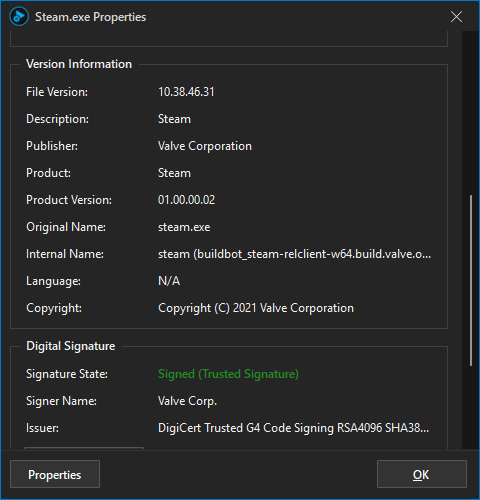The width and height of the screenshot is (480, 500).
Task: Click original name steam.exe
Action: coord(184,227)
